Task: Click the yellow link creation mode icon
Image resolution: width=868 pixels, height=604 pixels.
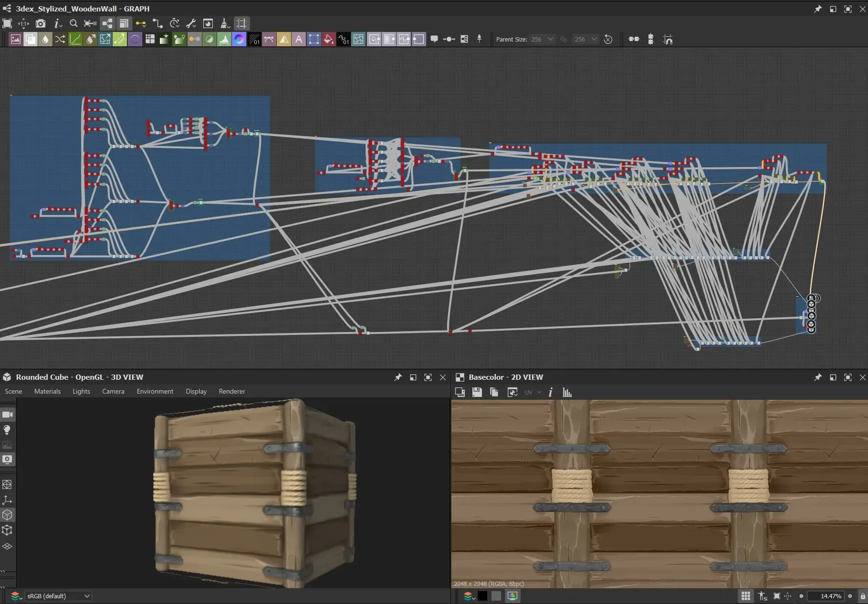Action: [x=140, y=23]
